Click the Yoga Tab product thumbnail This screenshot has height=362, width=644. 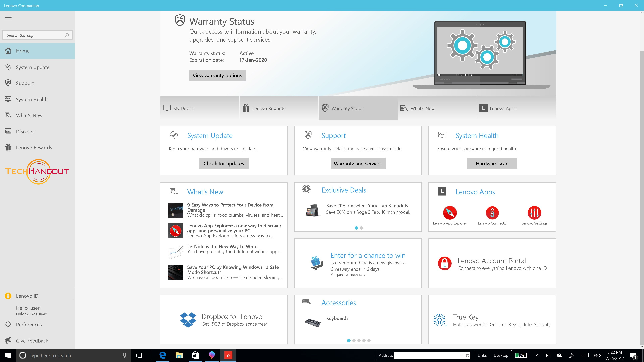312,210
